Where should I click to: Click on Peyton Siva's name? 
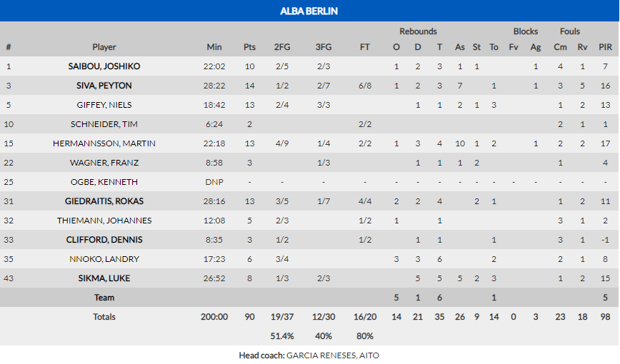(x=104, y=86)
